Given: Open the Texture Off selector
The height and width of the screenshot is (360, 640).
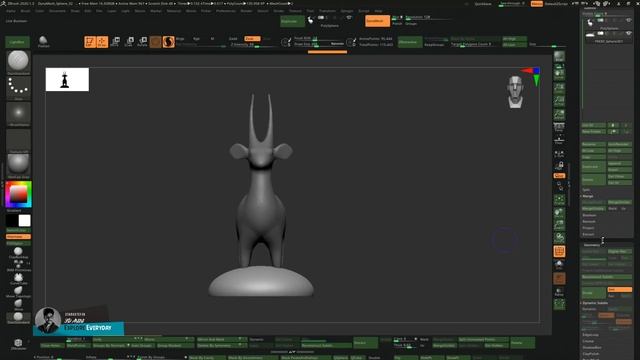Looking at the screenshot, I should click(18, 141).
